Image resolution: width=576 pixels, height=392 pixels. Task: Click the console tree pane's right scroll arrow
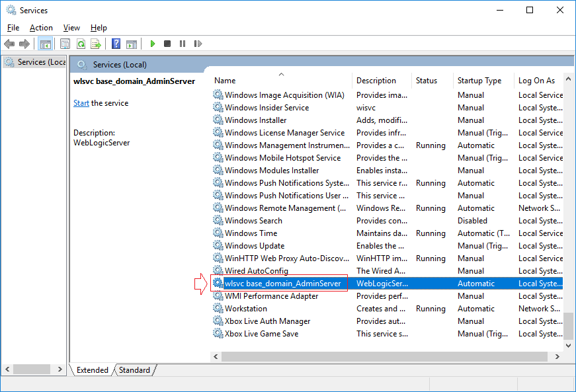point(60,370)
